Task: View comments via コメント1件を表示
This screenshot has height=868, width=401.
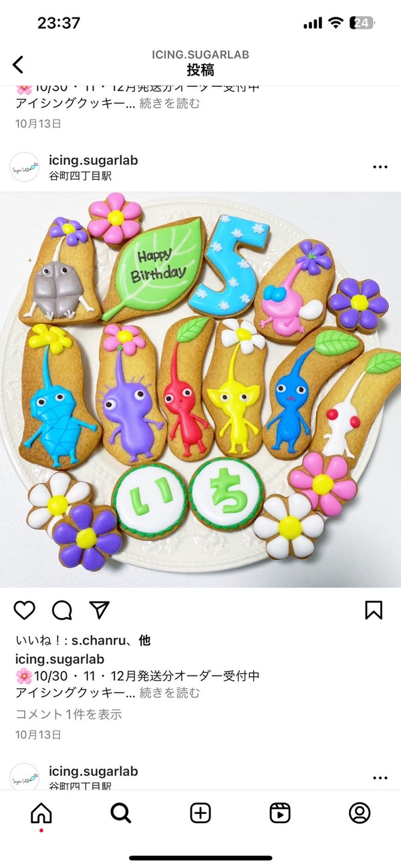Action: 69,714
